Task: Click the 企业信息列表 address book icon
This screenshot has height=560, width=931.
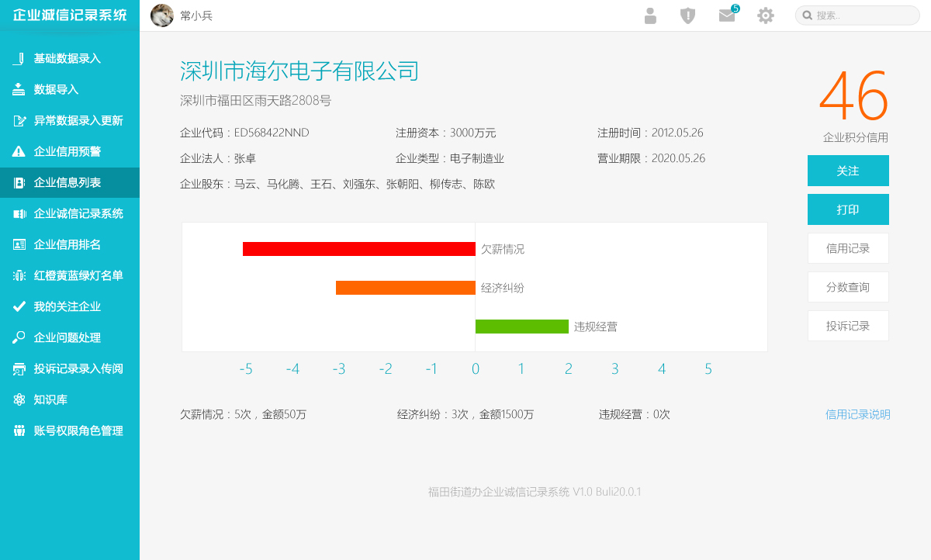Action: [x=19, y=182]
